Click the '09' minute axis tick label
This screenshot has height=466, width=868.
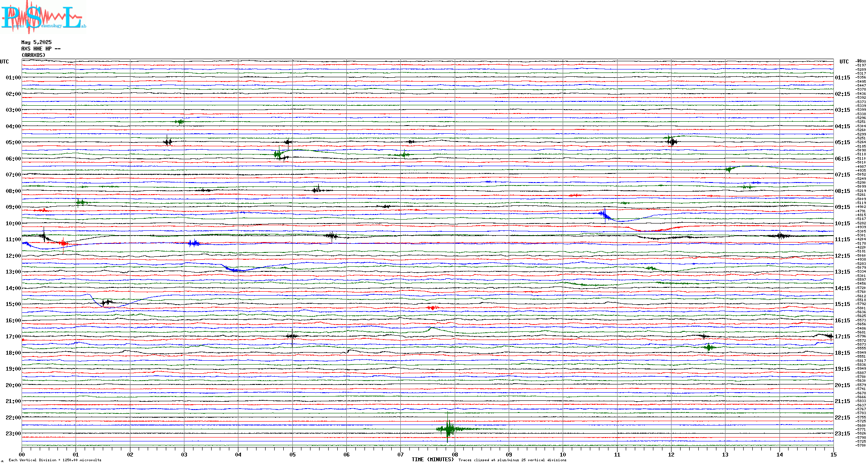(x=509, y=454)
